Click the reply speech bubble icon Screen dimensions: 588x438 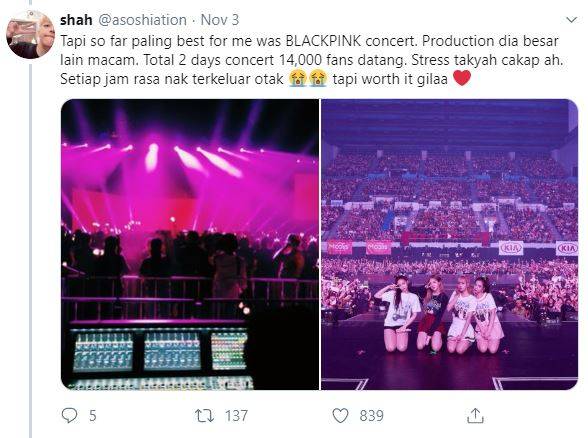(x=69, y=416)
